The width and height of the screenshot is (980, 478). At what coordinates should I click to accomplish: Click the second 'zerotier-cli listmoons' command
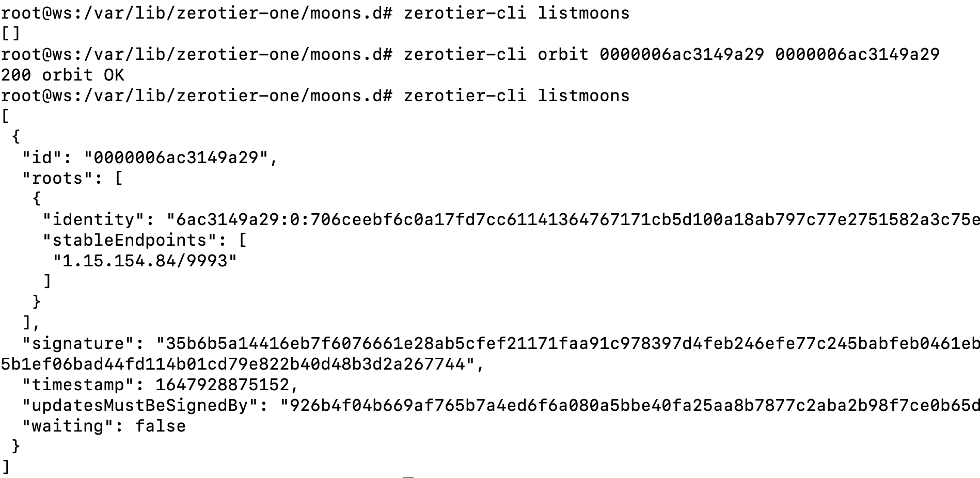[516, 95]
